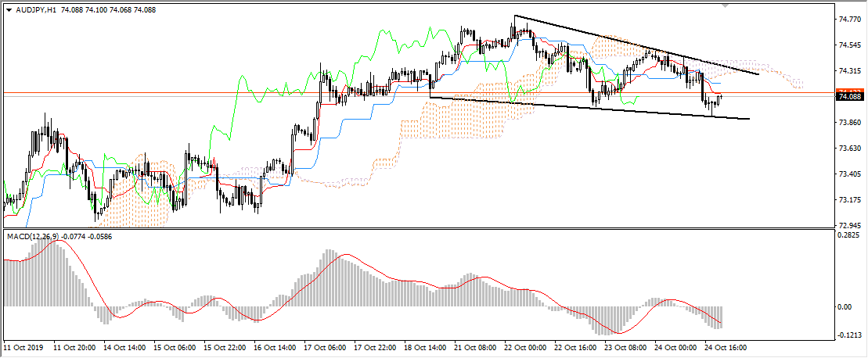Click the chart shift triangle marker at top
The image size is (868, 358).
726,6
